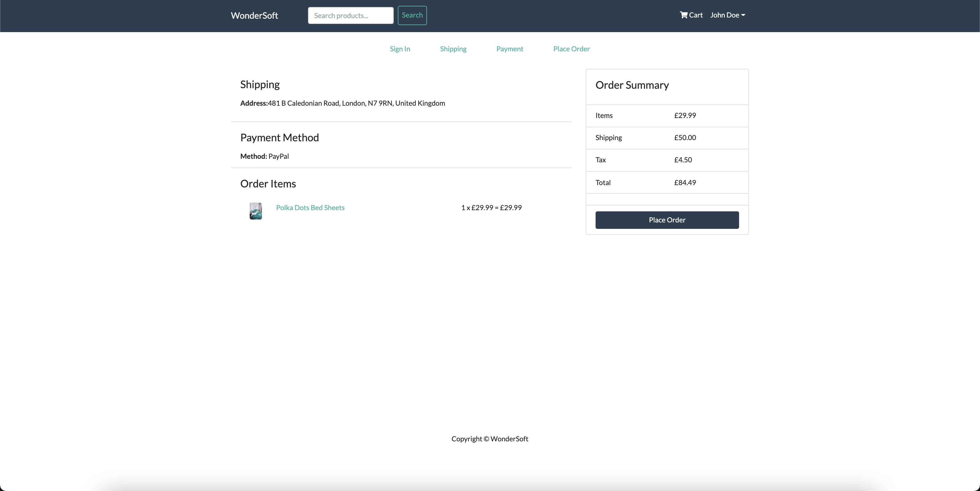
Task: Click the WonderSoft brand logo
Action: point(254,15)
